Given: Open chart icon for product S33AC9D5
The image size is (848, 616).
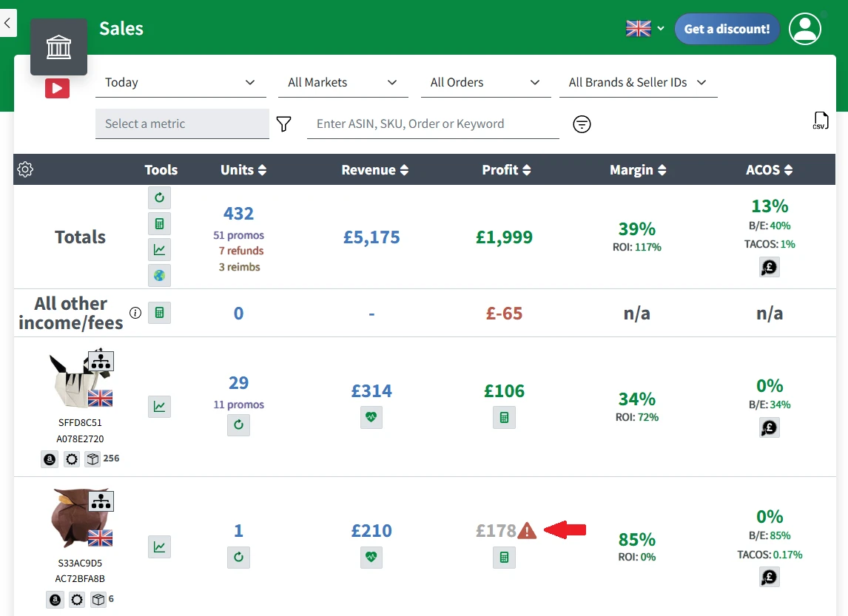Looking at the screenshot, I should pos(160,546).
